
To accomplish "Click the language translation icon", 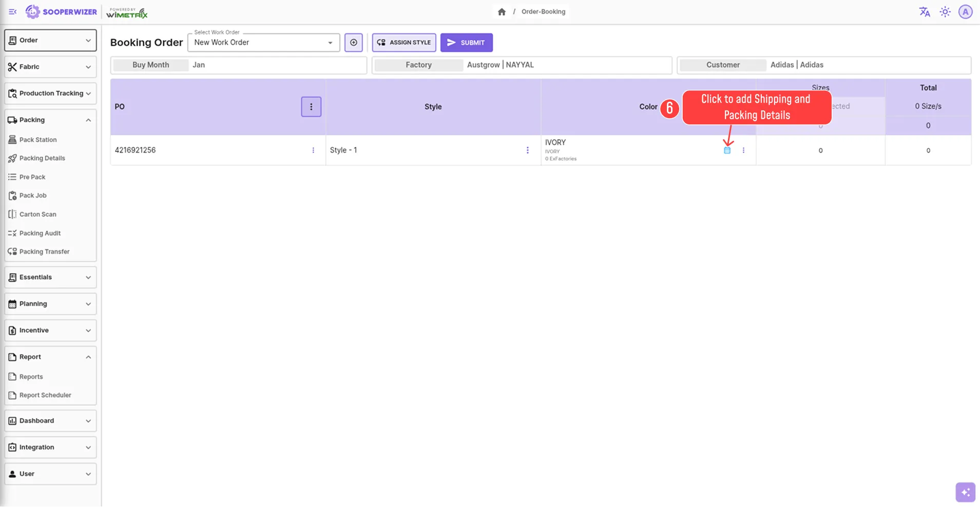I will (924, 11).
